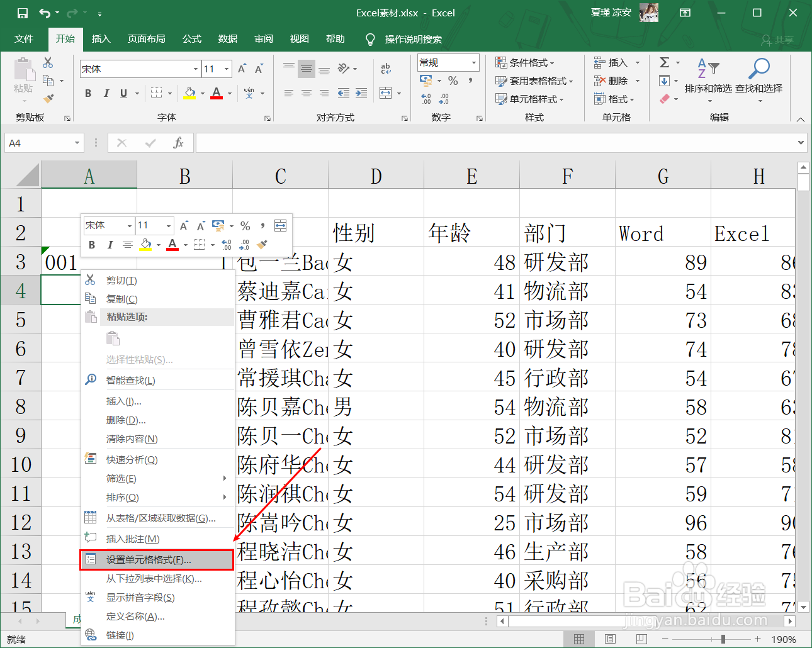Switch to the 插入 ribbon tab
The image size is (812, 648).
click(x=101, y=39)
